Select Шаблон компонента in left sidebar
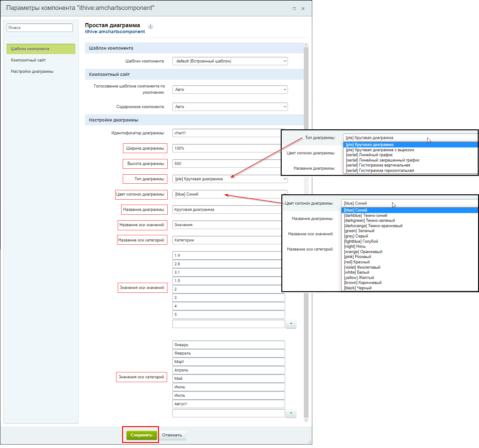Image resolution: width=479 pixels, height=448 pixels. click(x=41, y=49)
